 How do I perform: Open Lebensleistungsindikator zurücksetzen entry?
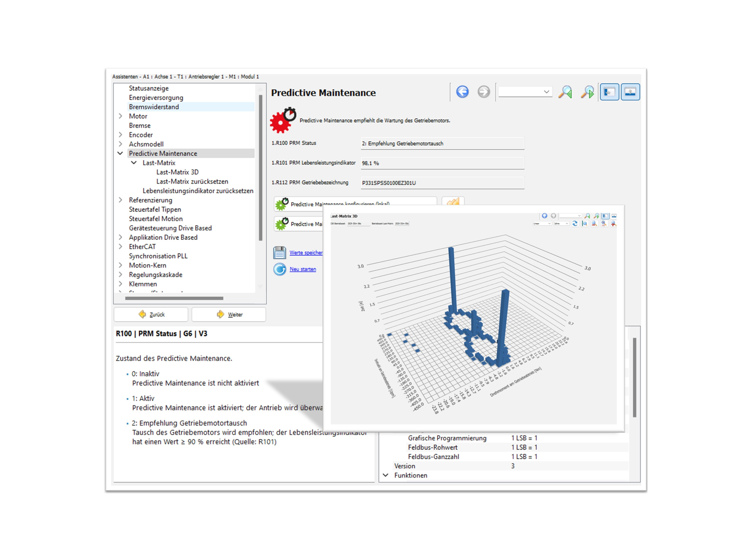click(198, 191)
